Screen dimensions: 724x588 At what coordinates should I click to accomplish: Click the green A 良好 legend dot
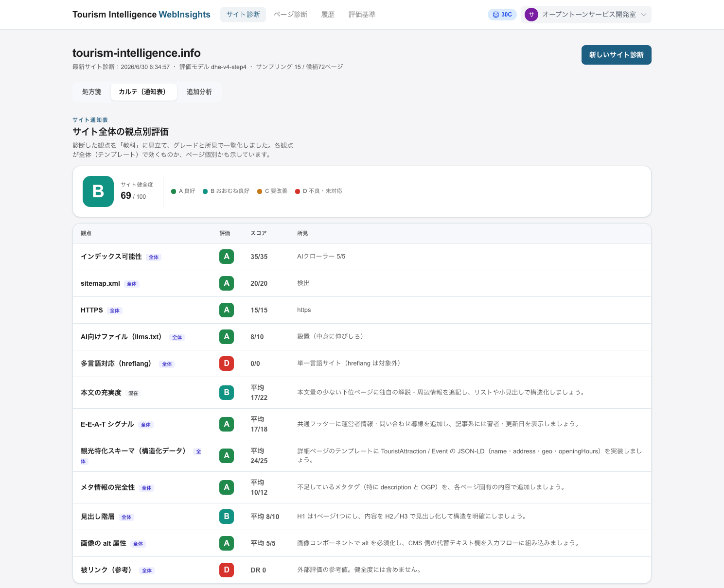point(174,191)
